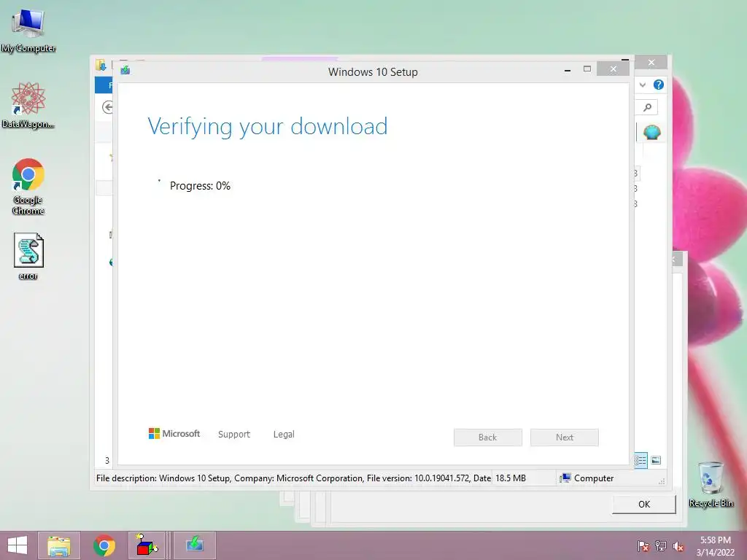Screen dimensions: 747x560
Task: Select the colored blocks app in taskbar
Action: coord(147,545)
